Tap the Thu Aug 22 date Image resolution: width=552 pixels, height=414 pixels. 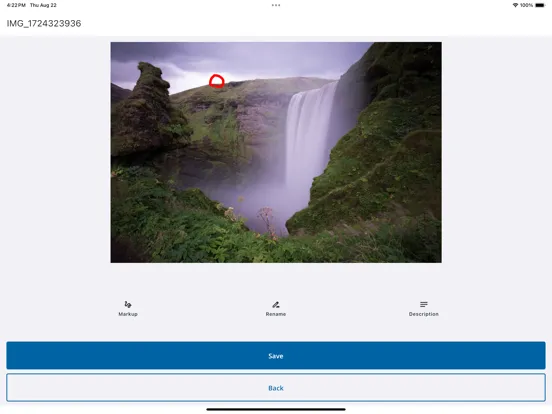coord(43,5)
